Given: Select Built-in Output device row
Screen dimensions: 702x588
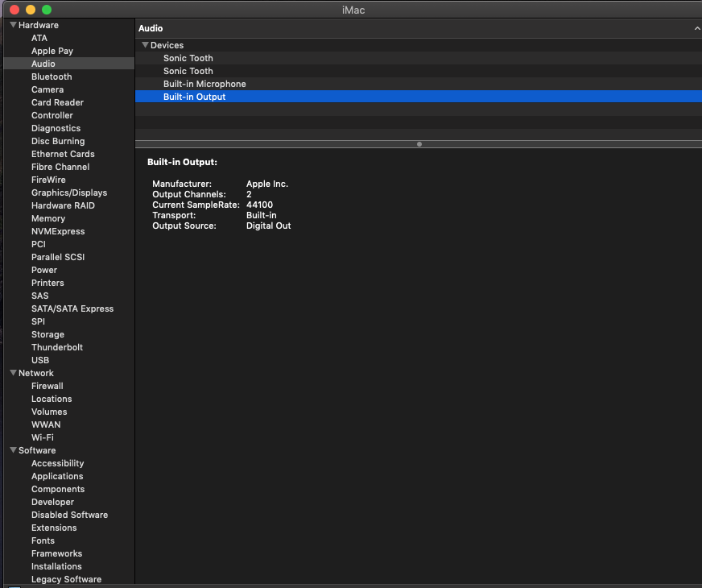Looking at the screenshot, I should 419,97.
